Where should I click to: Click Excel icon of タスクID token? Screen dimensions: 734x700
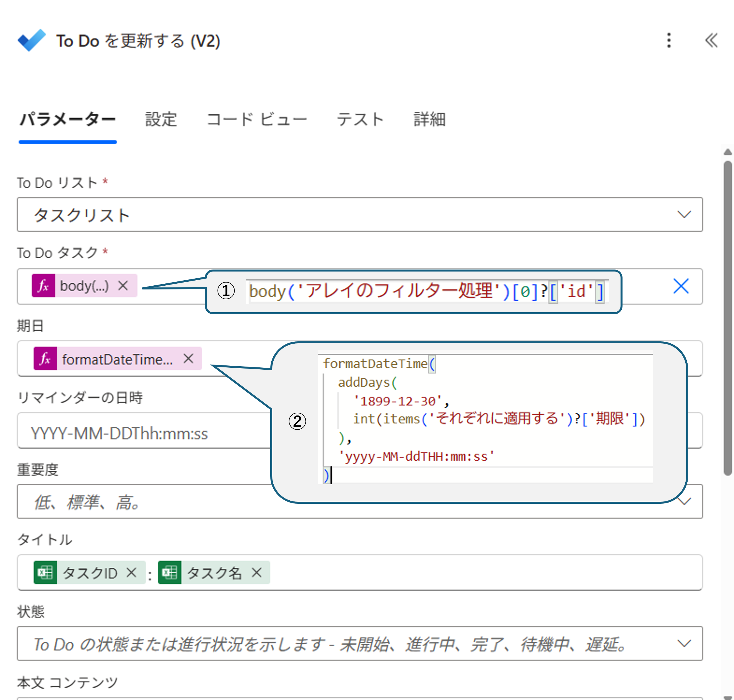coord(45,572)
